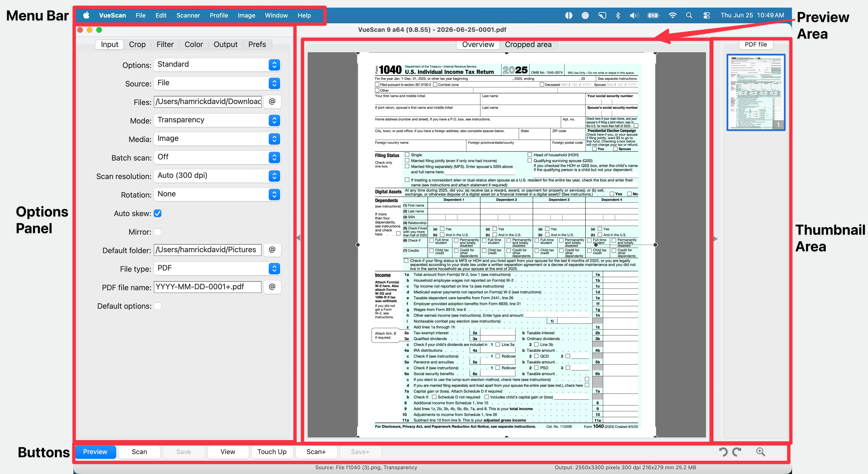Click the zoom in magnifier icon
This screenshot has height=474, width=868.
(761, 452)
